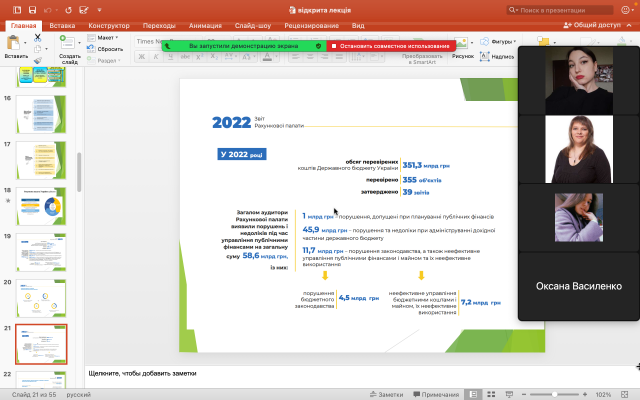Select slide 19 thumbnail
The height and width of the screenshot is (400, 640).
click(41, 252)
